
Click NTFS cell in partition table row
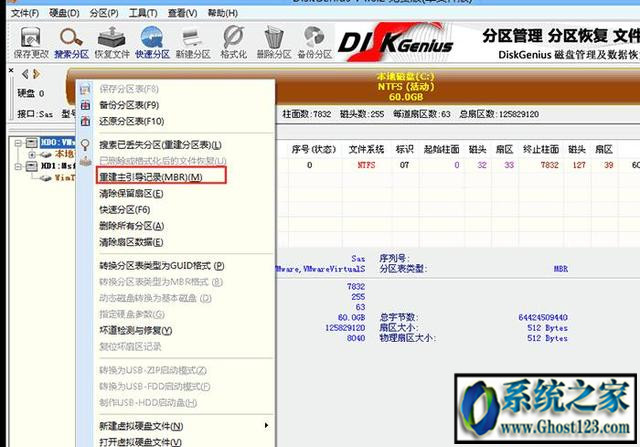366,165
